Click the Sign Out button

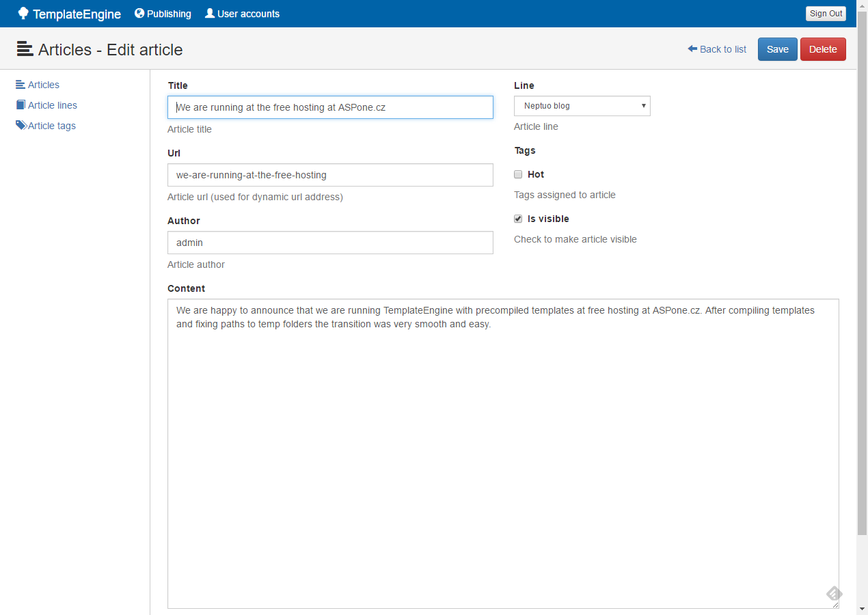[826, 14]
